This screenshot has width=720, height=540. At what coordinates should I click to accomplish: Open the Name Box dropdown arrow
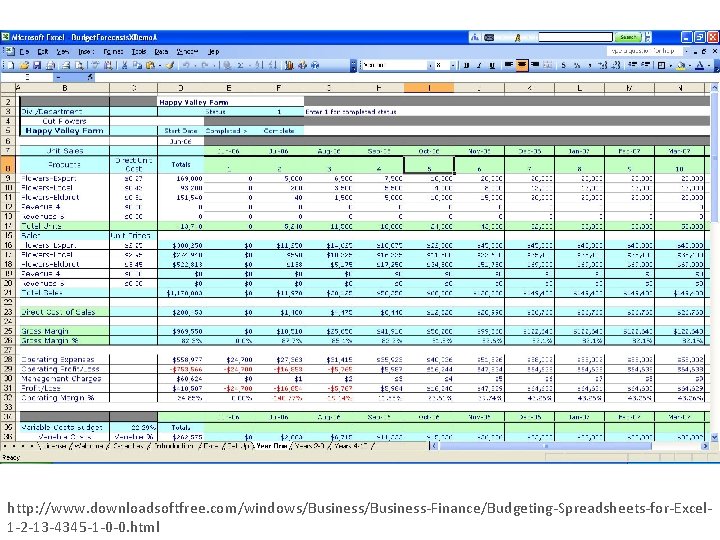coord(59,77)
